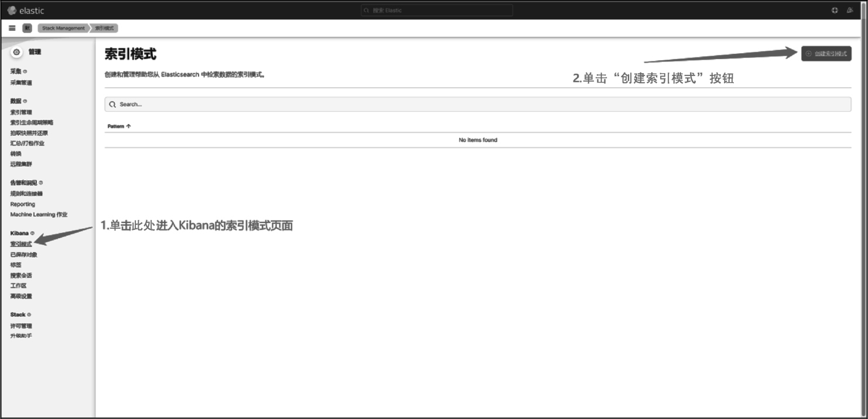Click the 搜索 Elastic global search field
Screen dimensions: 868x419
click(x=436, y=11)
